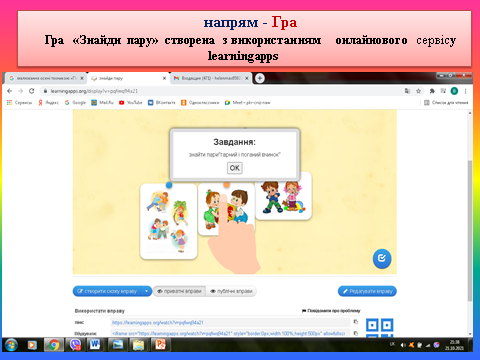480x360 pixels.
Task: Open a new browser tab with plus button
Action: (260, 78)
